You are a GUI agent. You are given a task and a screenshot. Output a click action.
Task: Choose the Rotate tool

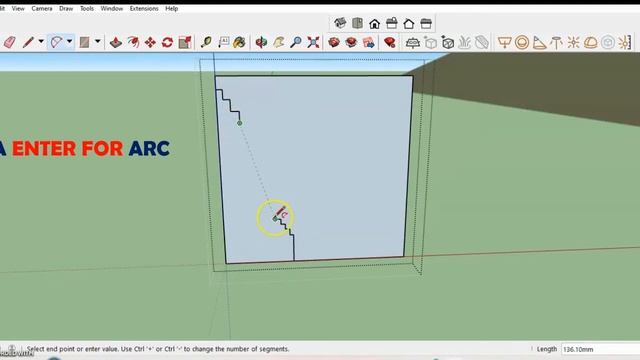coord(167,42)
